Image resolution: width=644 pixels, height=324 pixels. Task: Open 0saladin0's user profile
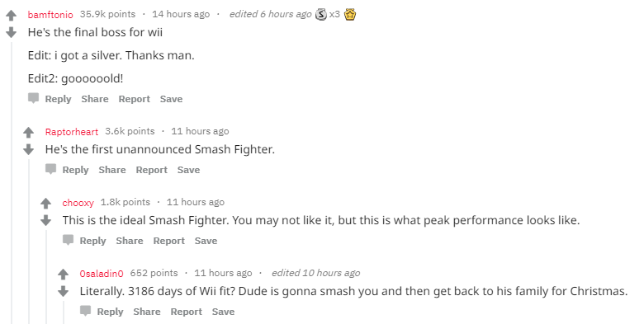(x=102, y=273)
